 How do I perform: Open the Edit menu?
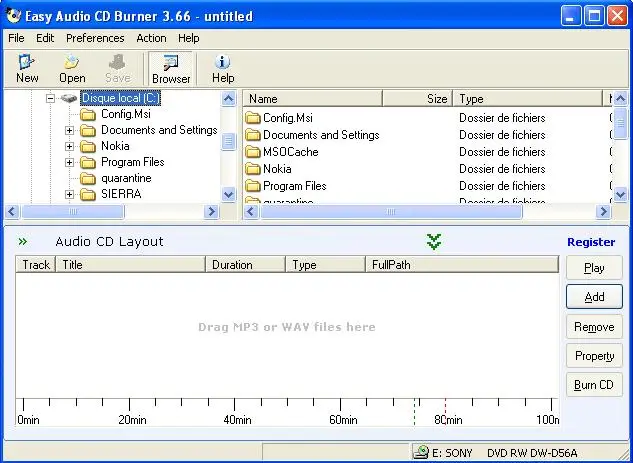[45, 38]
